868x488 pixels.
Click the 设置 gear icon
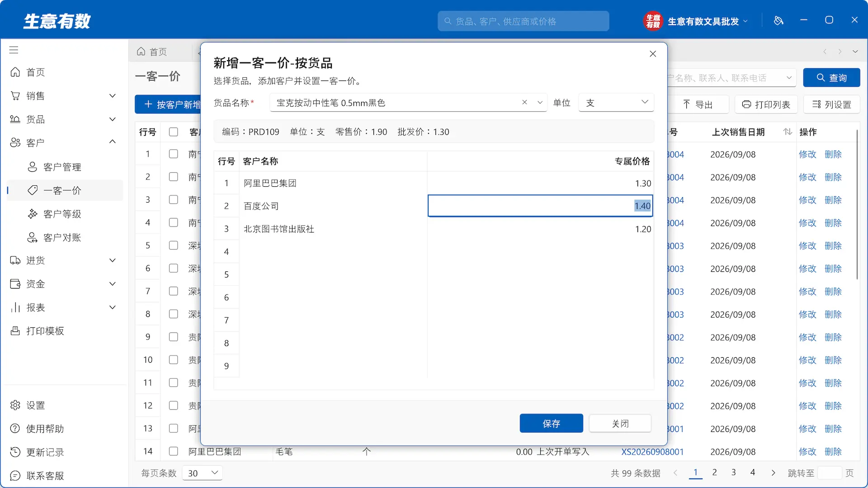coord(15,405)
